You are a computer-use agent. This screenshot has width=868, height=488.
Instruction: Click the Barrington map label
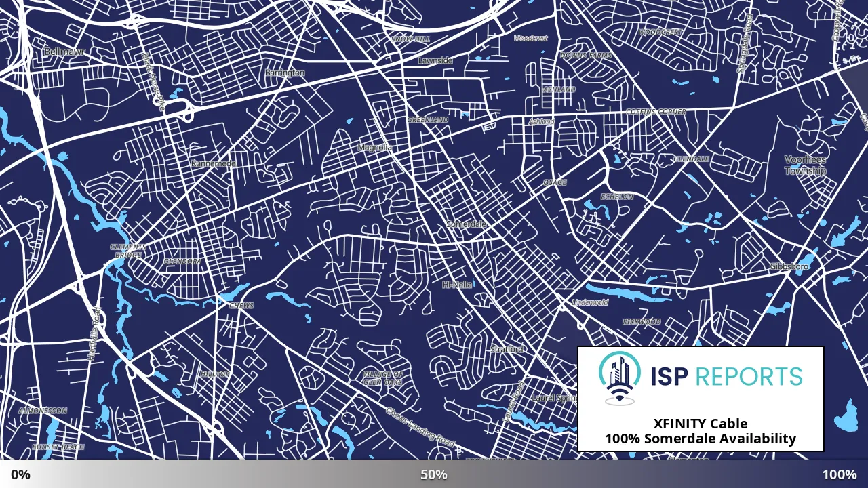285,73
